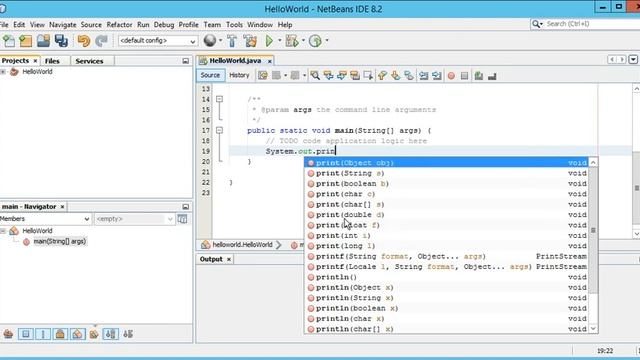Viewport: 640px width, 360px height.
Task: Run the project with green play icon
Action: point(269,41)
